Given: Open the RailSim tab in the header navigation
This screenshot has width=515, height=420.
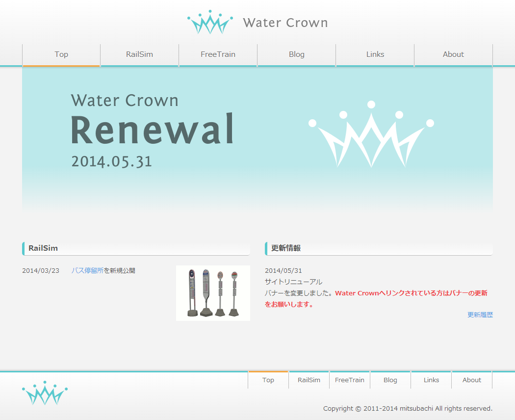Looking at the screenshot, I should coord(140,54).
